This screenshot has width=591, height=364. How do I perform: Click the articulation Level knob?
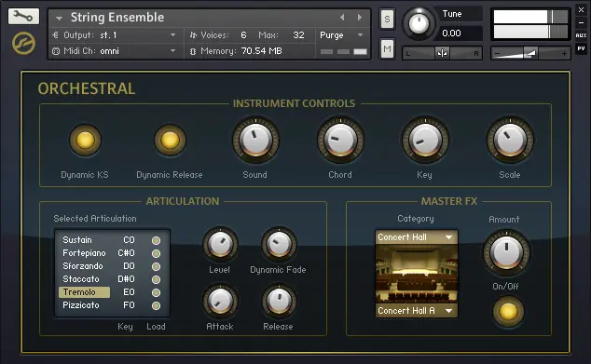(x=221, y=244)
